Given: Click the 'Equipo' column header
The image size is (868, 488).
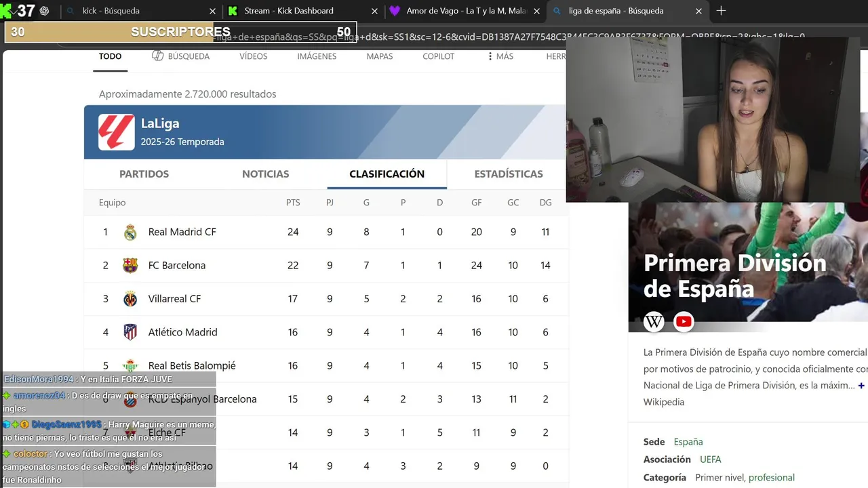Looking at the screenshot, I should 113,203.
